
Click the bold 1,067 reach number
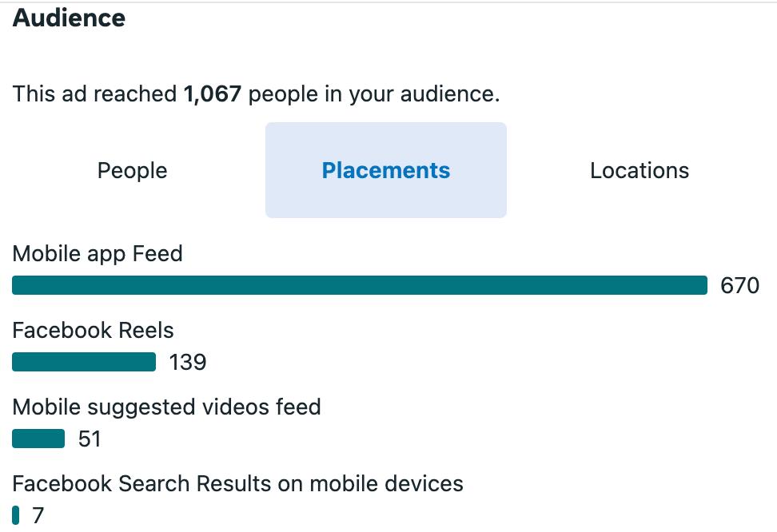click(212, 94)
